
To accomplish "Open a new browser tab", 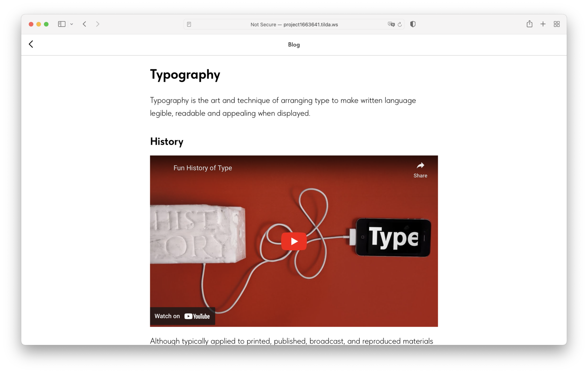I will click(543, 24).
